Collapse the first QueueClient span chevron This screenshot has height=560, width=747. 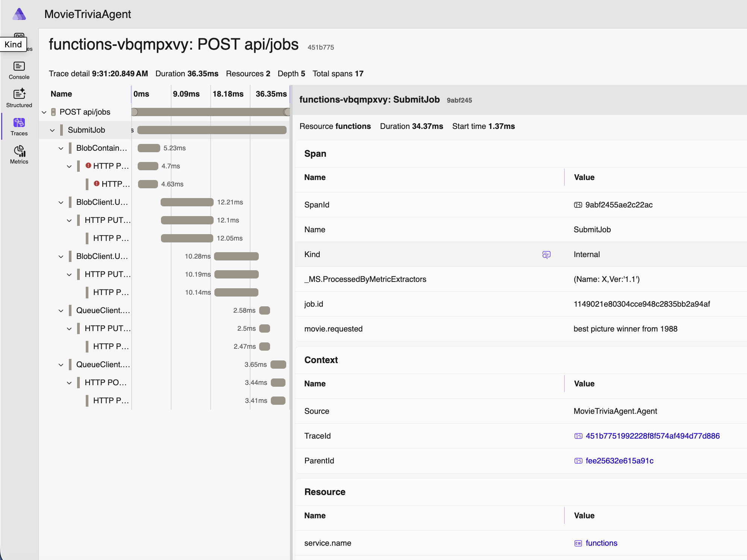click(61, 310)
